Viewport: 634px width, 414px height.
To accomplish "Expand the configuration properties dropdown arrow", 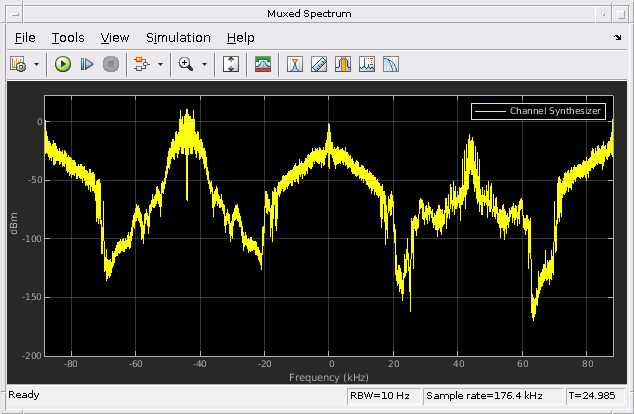I will pyautogui.click(x=36, y=64).
